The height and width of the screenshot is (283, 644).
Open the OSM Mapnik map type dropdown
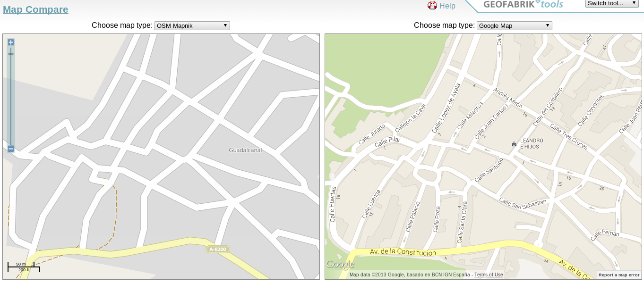coord(192,25)
